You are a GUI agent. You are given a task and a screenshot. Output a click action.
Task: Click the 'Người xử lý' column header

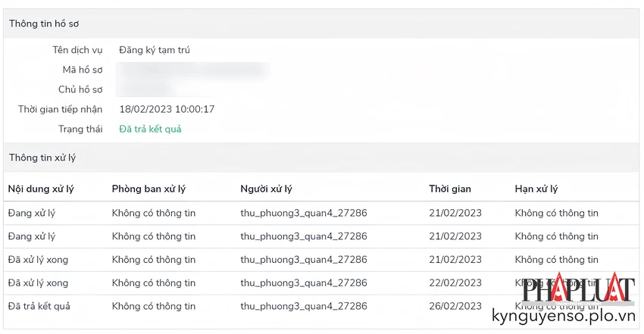click(x=266, y=189)
